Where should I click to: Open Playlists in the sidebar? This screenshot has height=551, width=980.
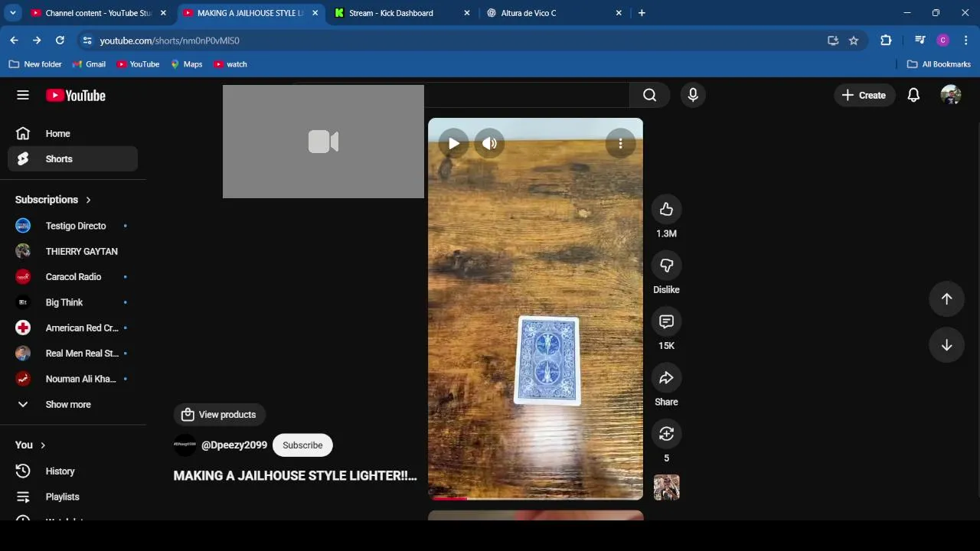click(x=73, y=497)
